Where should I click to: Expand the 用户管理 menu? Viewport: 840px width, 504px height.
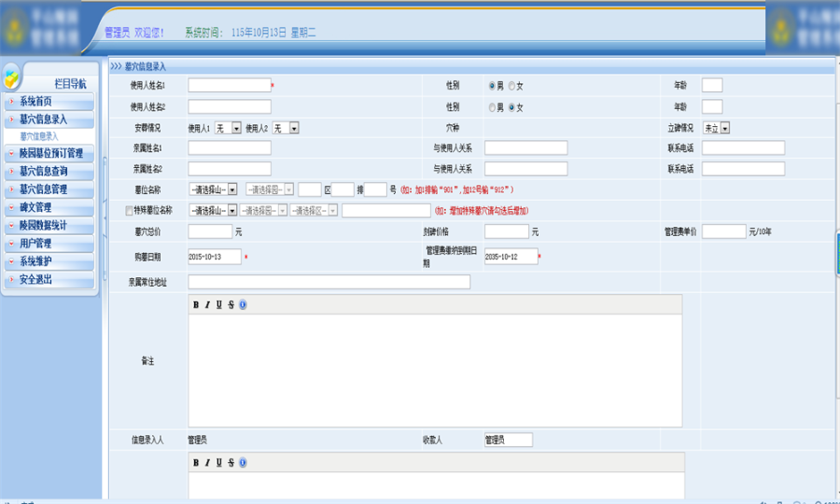[x=49, y=244]
